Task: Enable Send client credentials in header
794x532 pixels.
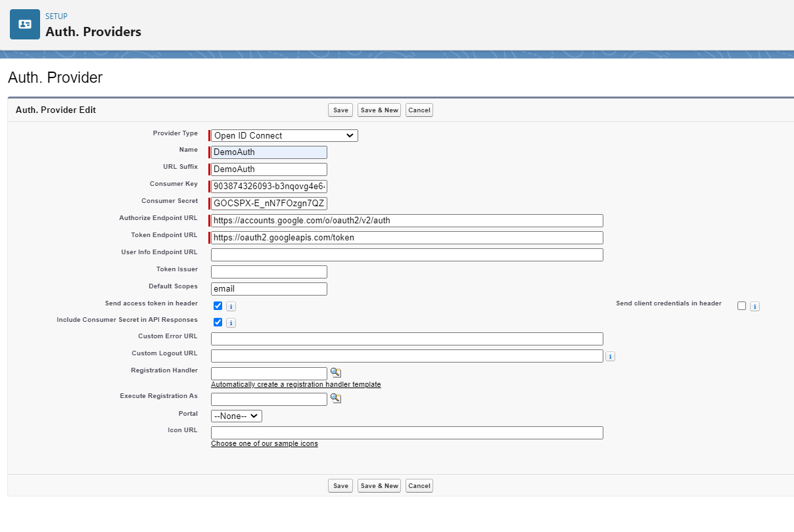Action: 741,305
